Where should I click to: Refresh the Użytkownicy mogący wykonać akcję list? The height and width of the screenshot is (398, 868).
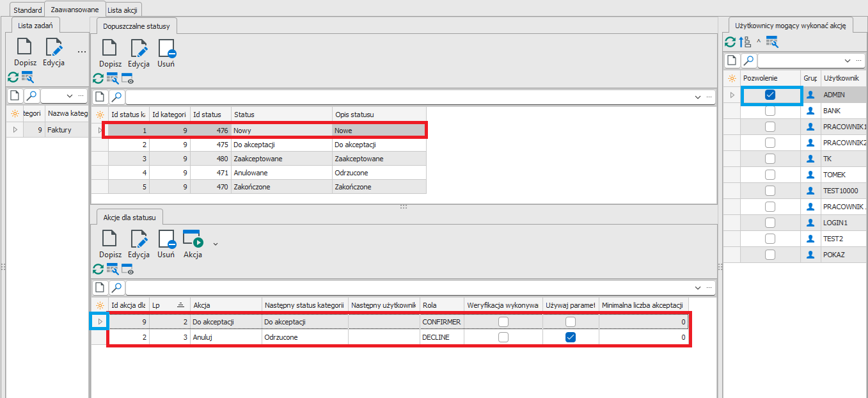click(730, 42)
